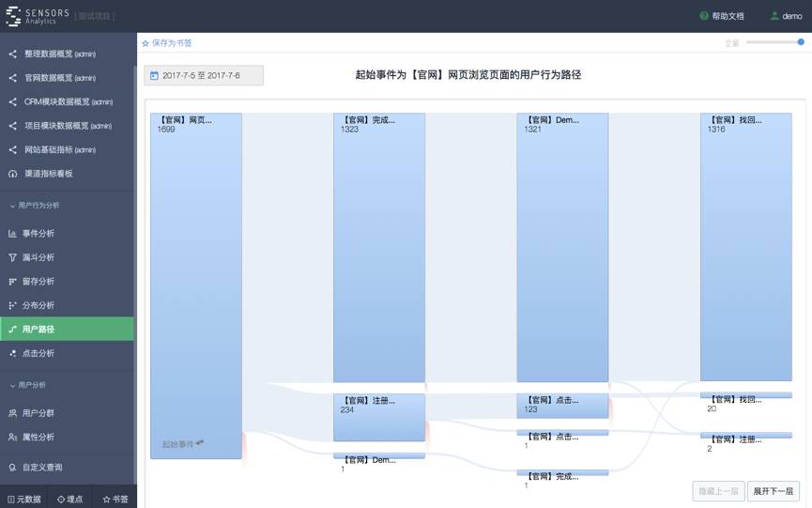Click share icon beside 网站基础指标
The width and height of the screenshot is (812, 508).
point(12,149)
